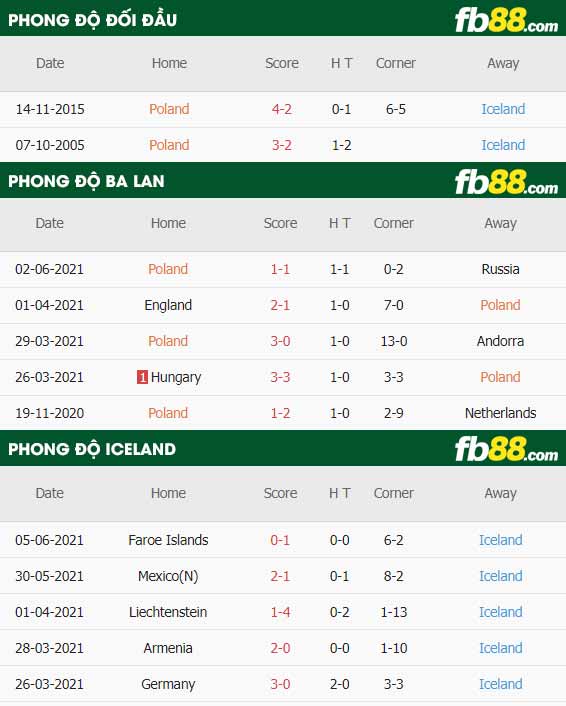This screenshot has width=566, height=706.
Task: Click the Score column header in head-to-head table
Action: tap(281, 63)
